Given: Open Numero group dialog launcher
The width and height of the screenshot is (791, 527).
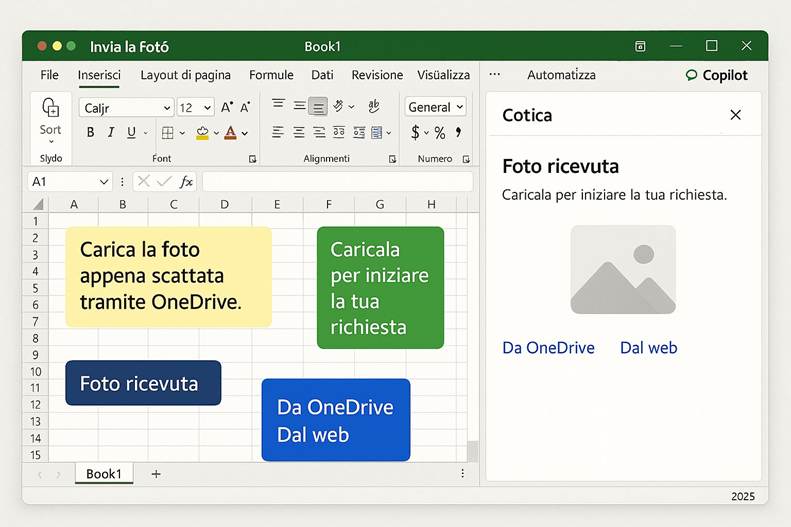Looking at the screenshot, I should (x=467, y=159).
